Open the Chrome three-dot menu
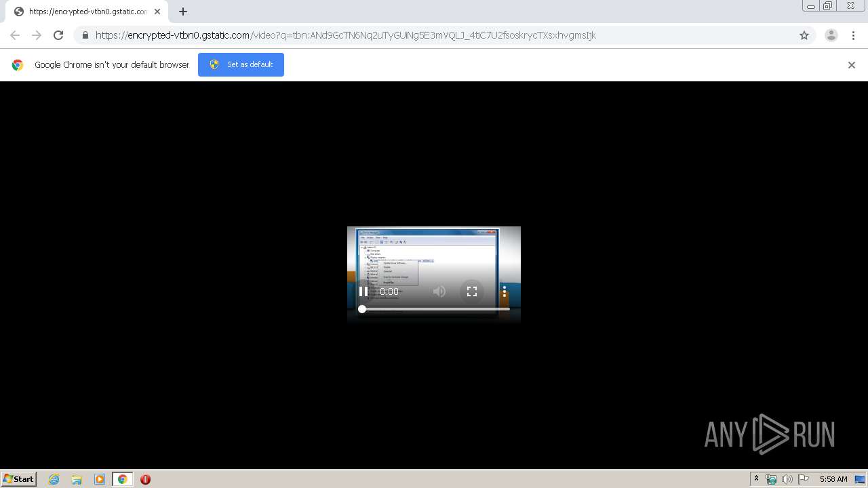 coord(853,35)
